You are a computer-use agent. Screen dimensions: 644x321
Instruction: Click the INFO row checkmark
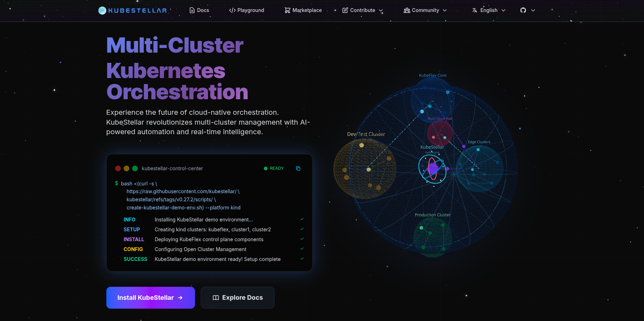pyautogui.click(x=302, y=219)
